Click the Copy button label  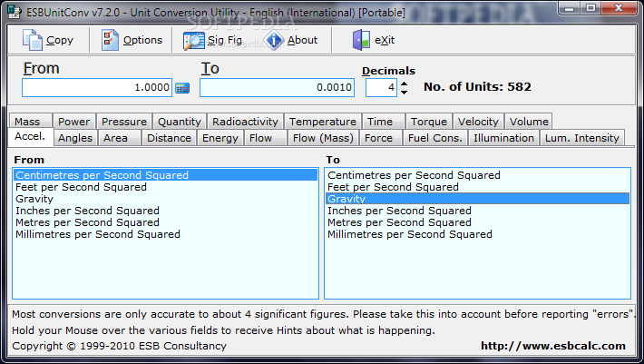[x=60, y=40]
